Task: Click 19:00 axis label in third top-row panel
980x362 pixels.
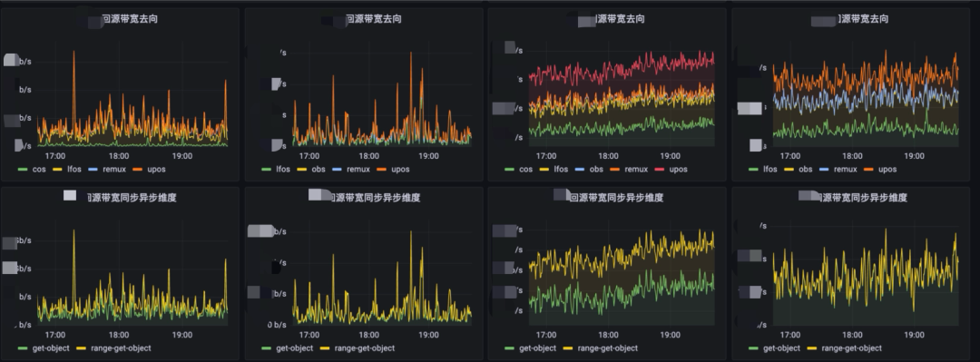Action: (x=670, y=156)
